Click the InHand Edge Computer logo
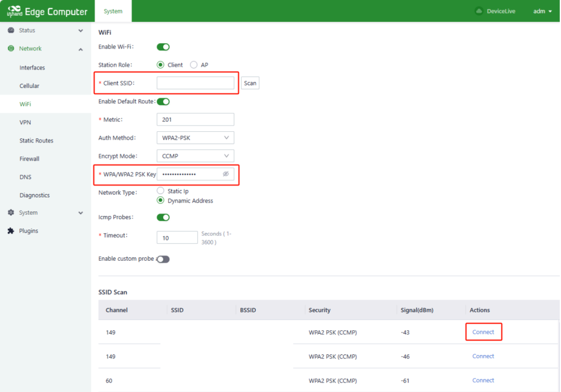 pyautogui.click(x=47, y=11)
